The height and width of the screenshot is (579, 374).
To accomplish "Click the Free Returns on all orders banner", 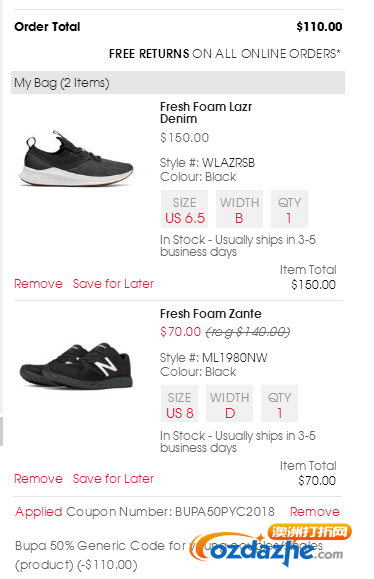I will click(224, 54).
